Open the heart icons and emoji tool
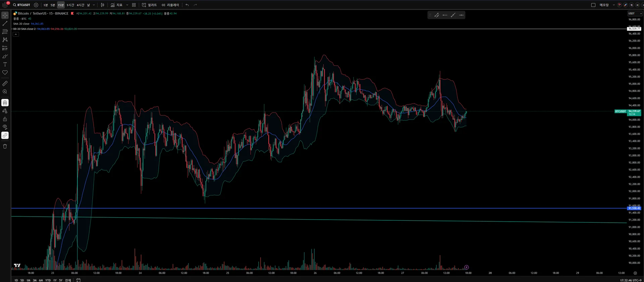 [x=5, y=72]
